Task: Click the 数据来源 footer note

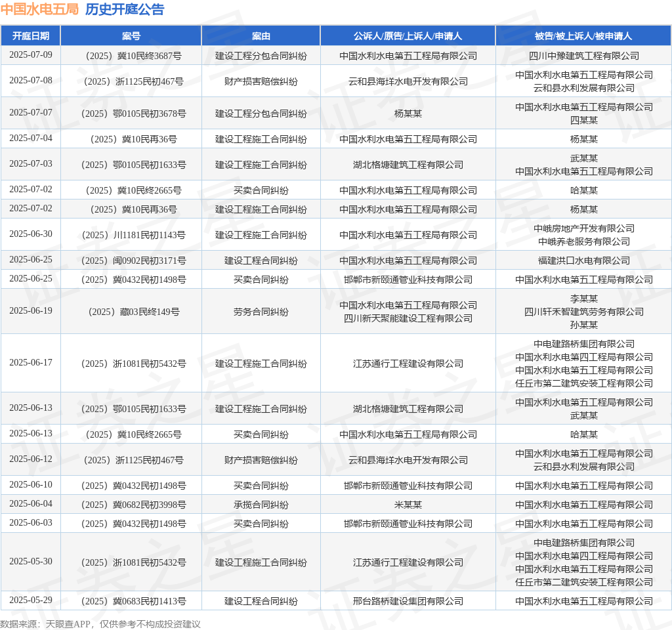Action: [x=100, y=624]
